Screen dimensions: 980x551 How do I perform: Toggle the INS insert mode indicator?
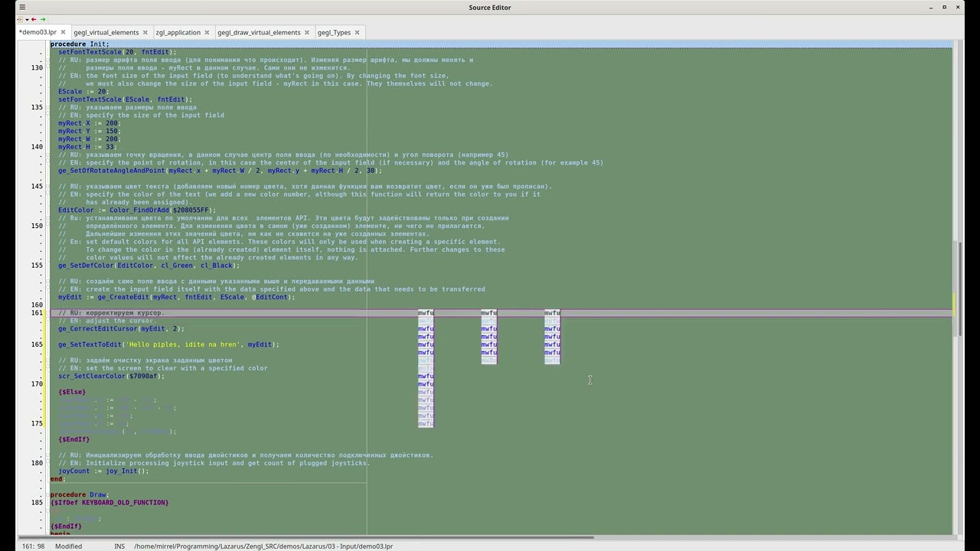pos(119,546)
